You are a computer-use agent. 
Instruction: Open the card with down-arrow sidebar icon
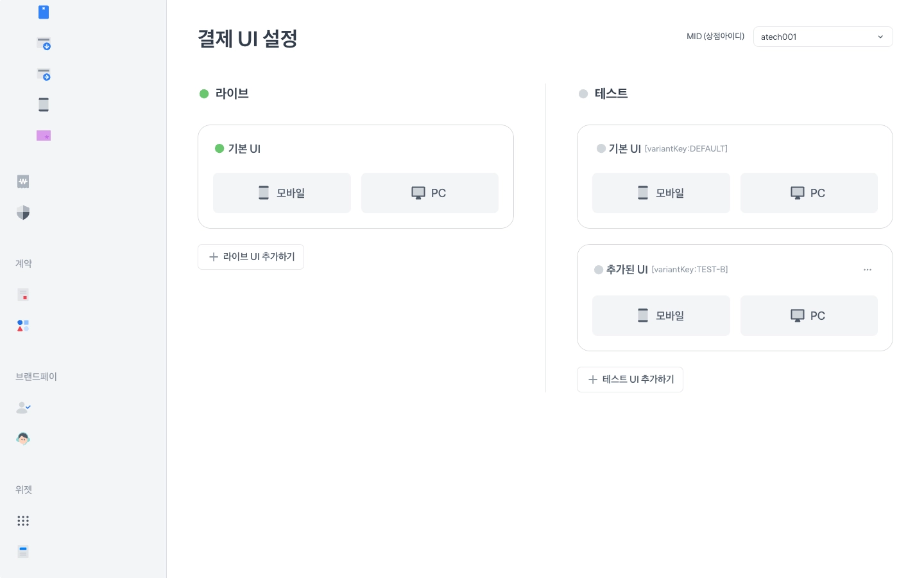(44, 44)
